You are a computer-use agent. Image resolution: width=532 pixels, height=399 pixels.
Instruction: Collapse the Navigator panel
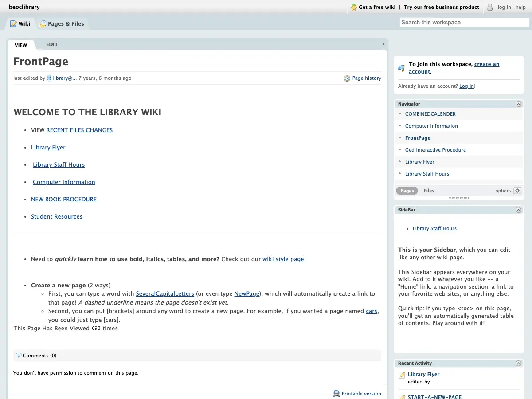[518, 104]
